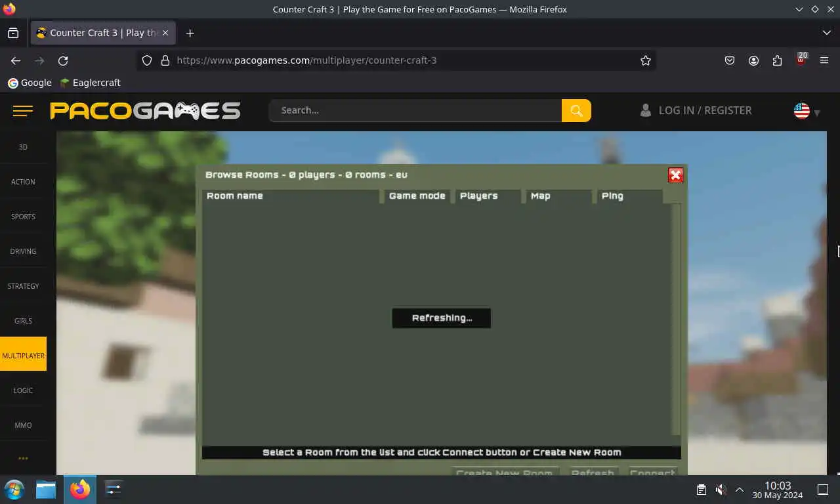This screenshot has width=840, height=504.
Task: Click the padlock site info icon
Action: click(x=165, y=60)
